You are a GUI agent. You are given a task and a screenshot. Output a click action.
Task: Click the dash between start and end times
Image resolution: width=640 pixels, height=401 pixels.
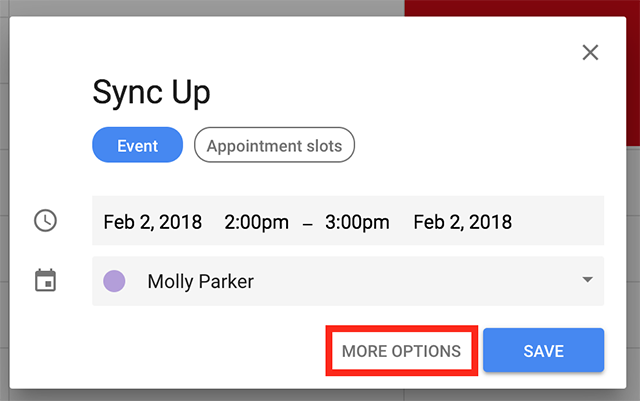[x=307, y=222]
